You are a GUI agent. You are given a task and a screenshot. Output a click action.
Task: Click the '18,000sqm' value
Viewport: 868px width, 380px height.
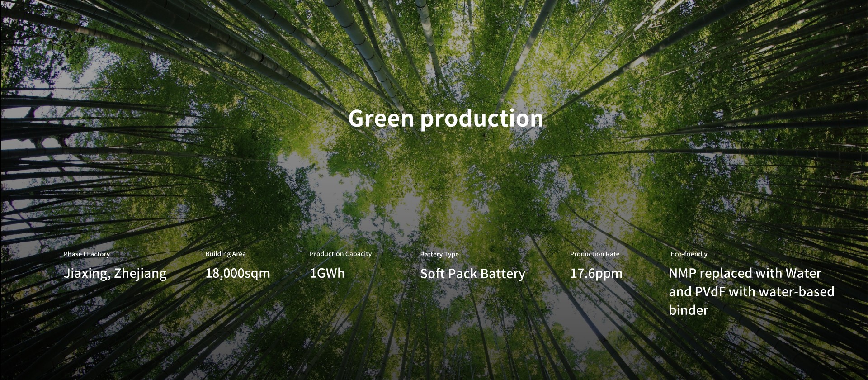coord(238,273)
